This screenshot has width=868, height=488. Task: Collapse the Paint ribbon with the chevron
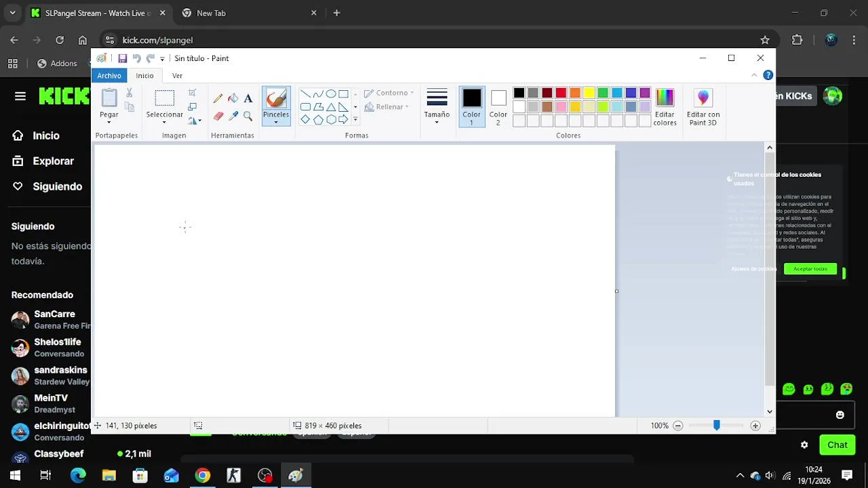[754, 75]
